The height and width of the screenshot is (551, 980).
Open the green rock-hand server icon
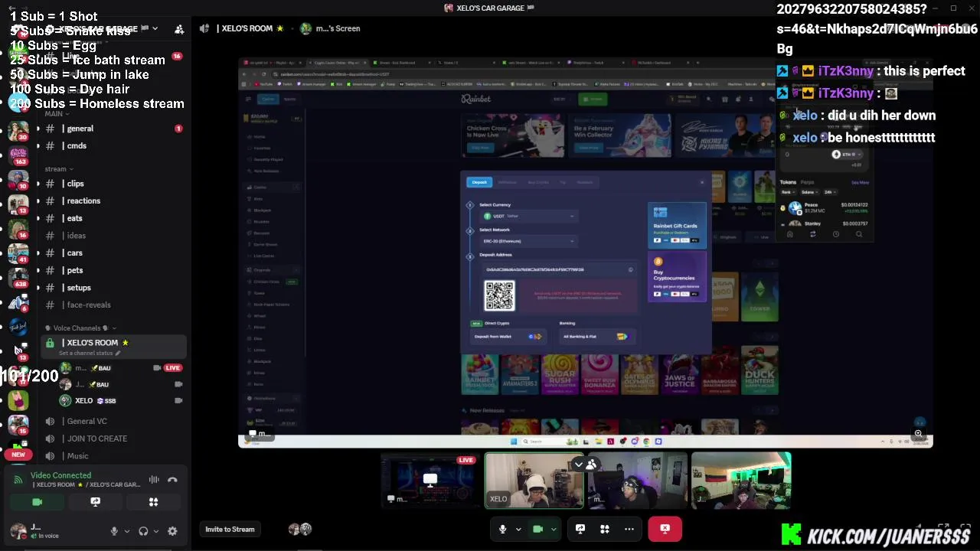pos(18,399)
